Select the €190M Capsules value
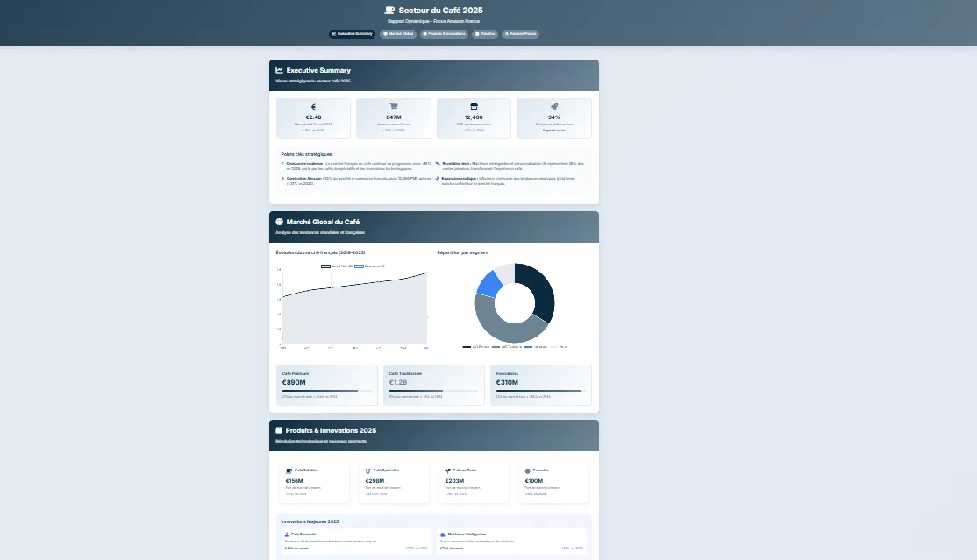This screenshot has height=560, width=977. 534,481
